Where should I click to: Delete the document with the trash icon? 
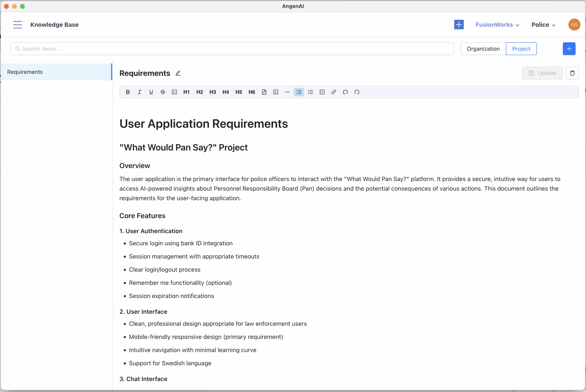(572, 73)
